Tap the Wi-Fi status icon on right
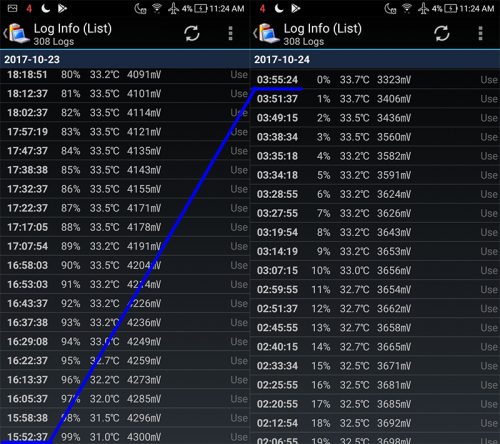 tap(407, 8)
